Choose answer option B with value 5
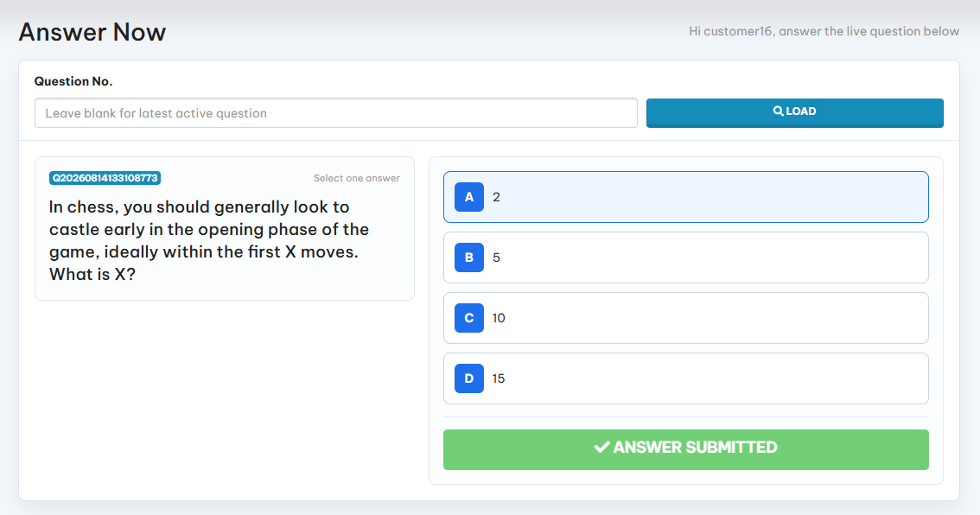Screen dimensions: 980x515 685,257
